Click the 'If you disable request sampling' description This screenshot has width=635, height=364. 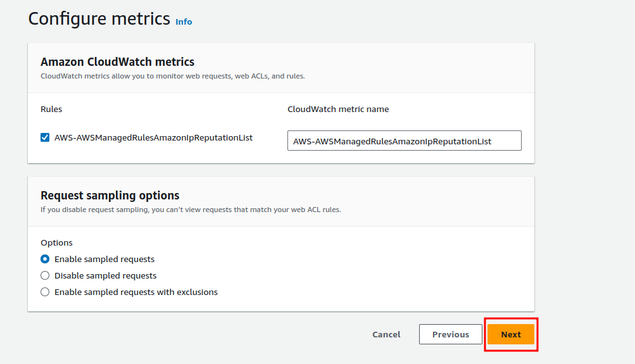pos(191,210)
